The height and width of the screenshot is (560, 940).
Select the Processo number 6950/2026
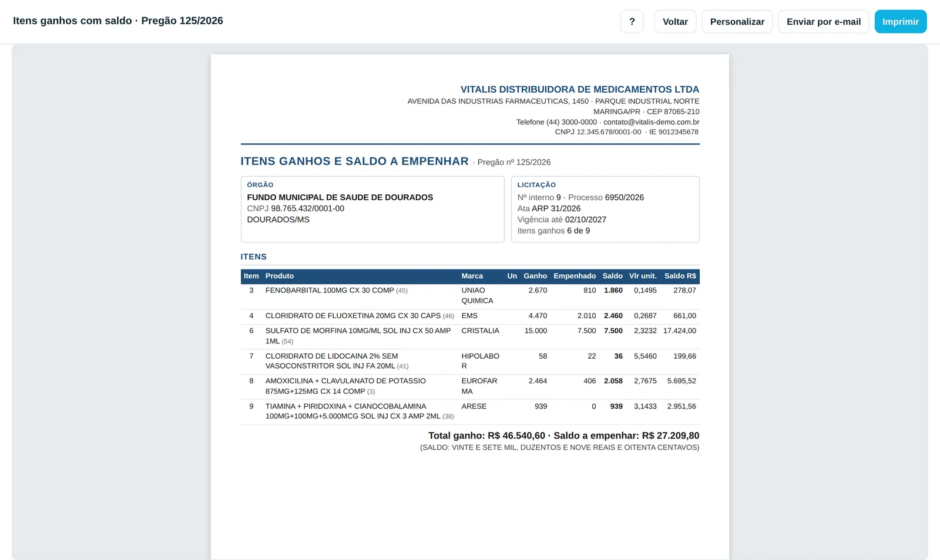coord(625,197)
